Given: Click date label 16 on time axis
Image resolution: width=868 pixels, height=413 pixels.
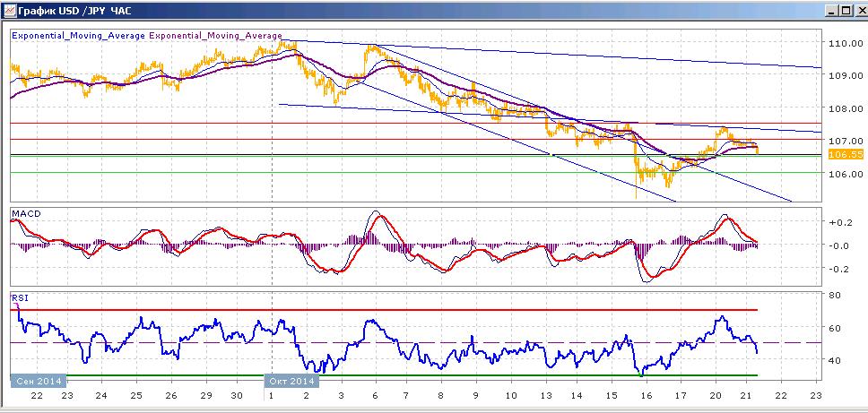Looking at the screenshot, I should tap(645, 396).
